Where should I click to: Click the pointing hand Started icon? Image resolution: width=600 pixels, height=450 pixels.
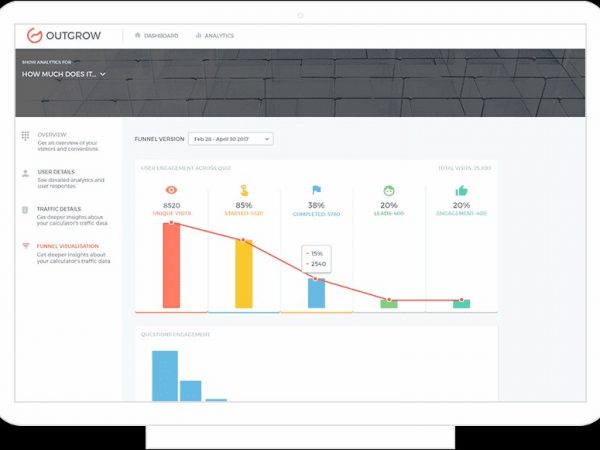[243, 189]
